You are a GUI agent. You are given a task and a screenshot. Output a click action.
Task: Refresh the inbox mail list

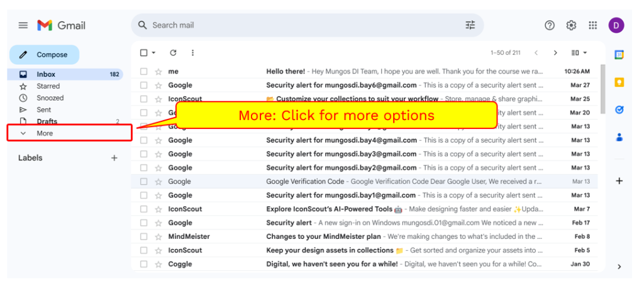(173, 53)
